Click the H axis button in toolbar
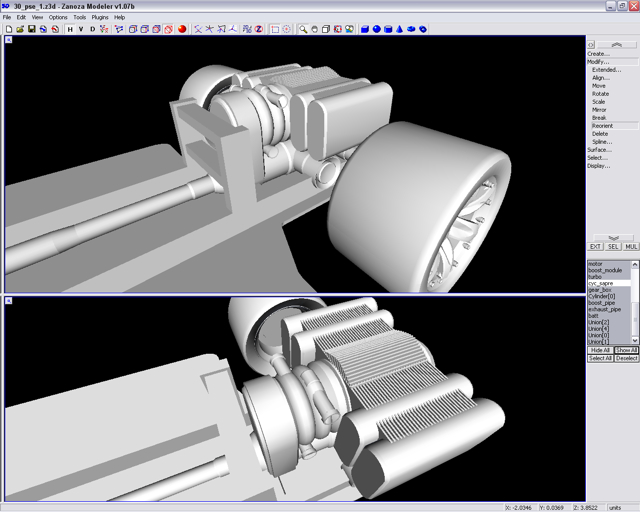The width and height of the screenshot is (640, 512). pyautogui.click(x=70, y=29)
